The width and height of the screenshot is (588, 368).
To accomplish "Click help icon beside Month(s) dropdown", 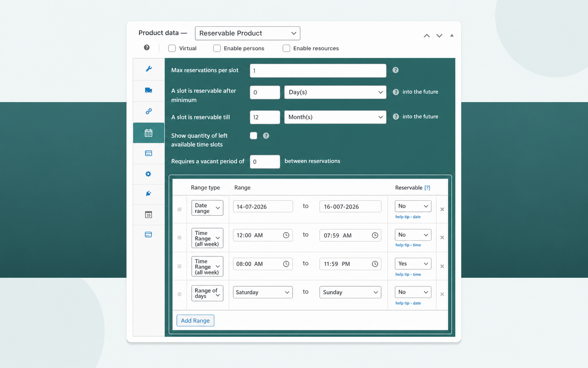I will pos(396,116).
